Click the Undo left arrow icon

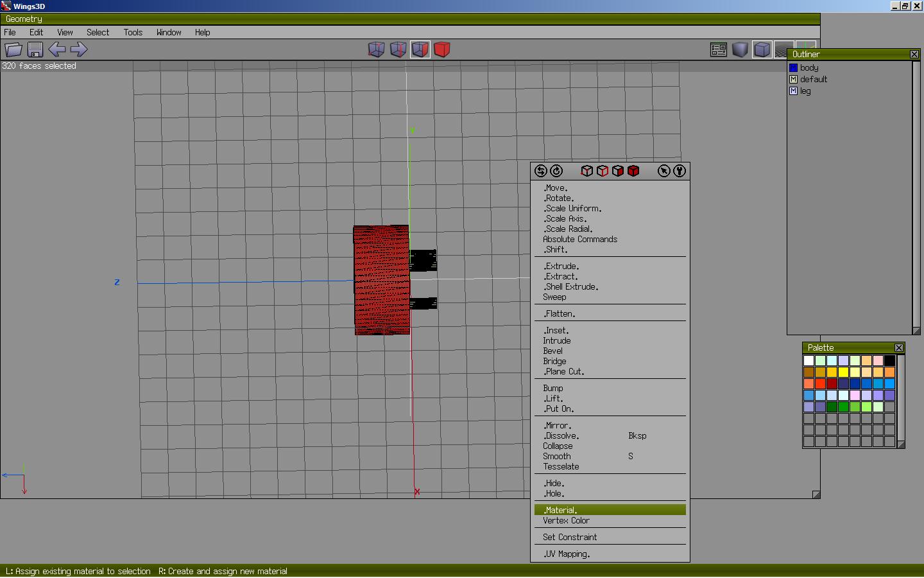tap(56, 49)
